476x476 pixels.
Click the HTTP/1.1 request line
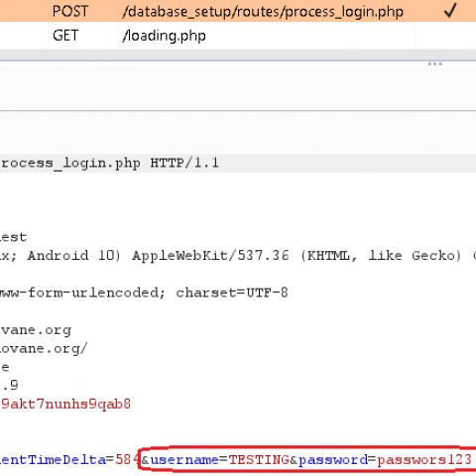click(238, 163)
